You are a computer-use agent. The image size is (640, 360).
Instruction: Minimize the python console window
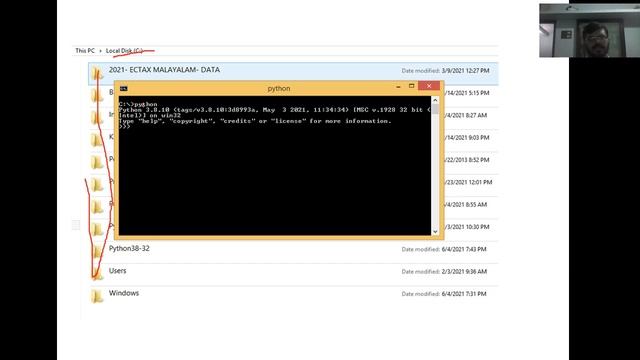398,86
